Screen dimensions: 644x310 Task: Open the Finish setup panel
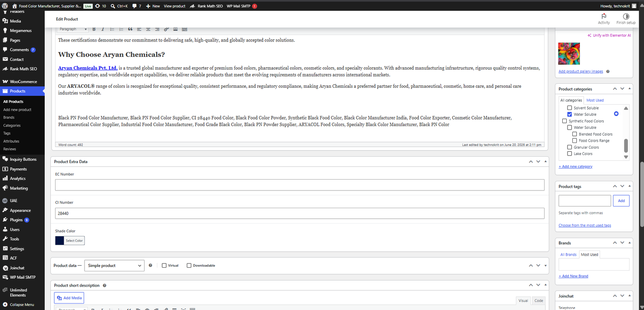click(626, 19)
